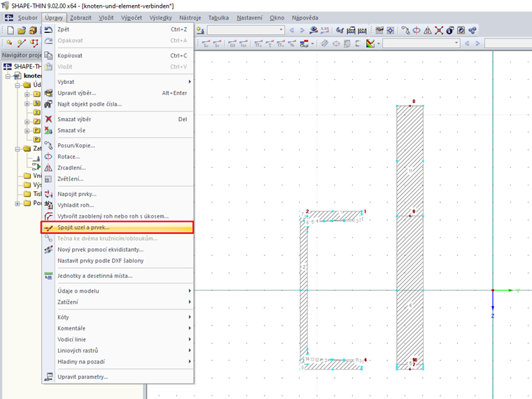Click the Rotace icon in the menu

click(48, 157)
